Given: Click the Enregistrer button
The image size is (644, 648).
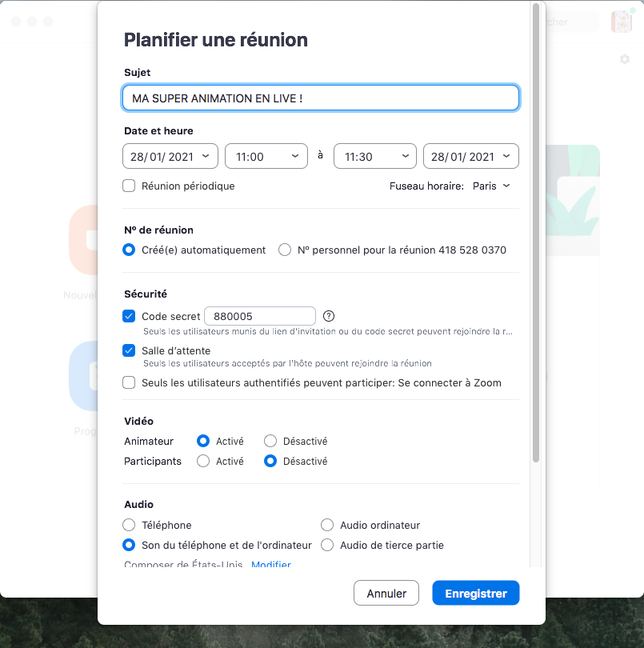Looking at the screenshot, I should pos(475,594).
